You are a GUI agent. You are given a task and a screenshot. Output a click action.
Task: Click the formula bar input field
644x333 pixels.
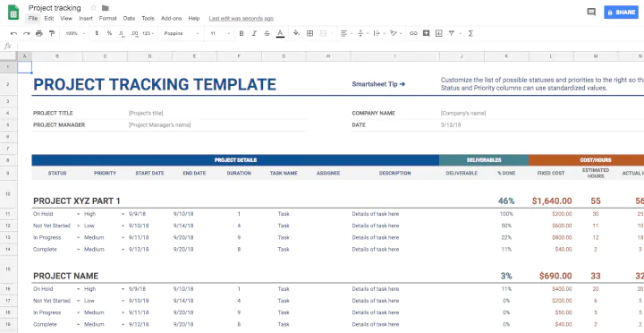click(x=328, y=46)
